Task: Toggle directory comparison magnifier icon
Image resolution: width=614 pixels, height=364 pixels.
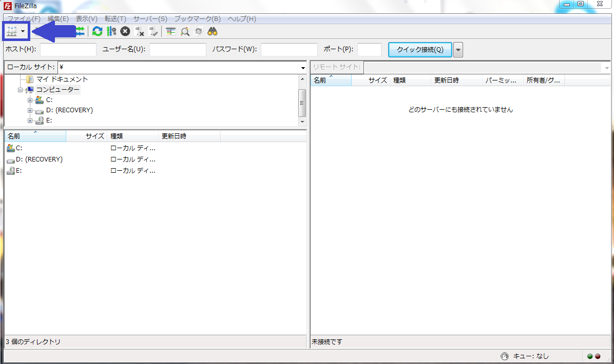Action: pos(185,31)
